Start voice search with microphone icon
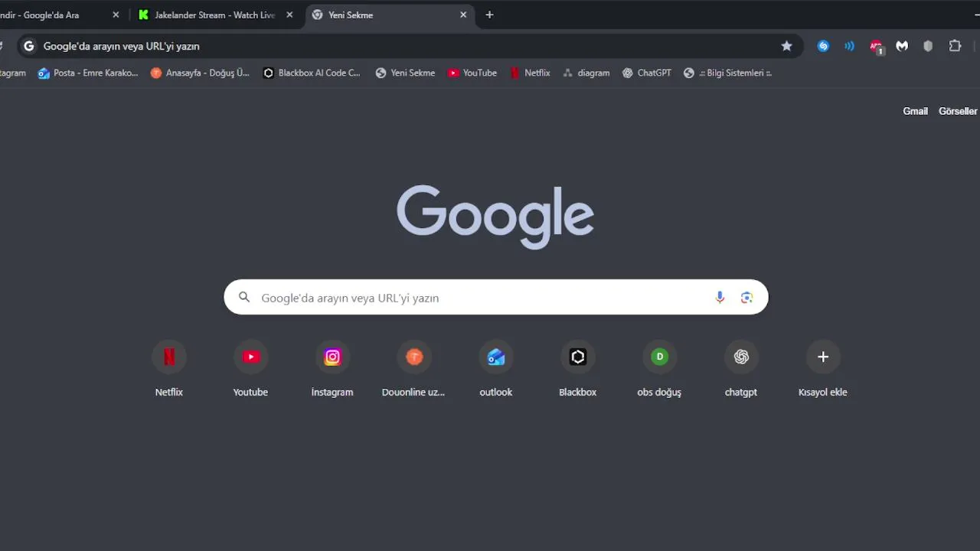 [720, 298]
